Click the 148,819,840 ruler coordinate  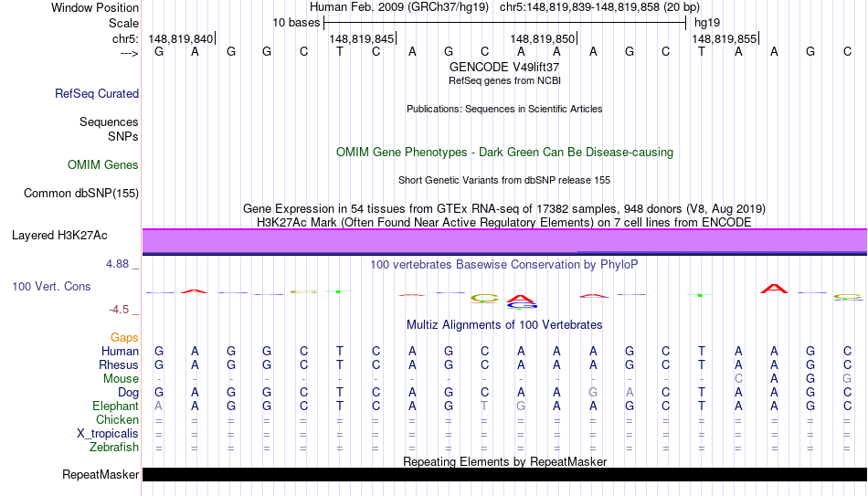(181, 38)
